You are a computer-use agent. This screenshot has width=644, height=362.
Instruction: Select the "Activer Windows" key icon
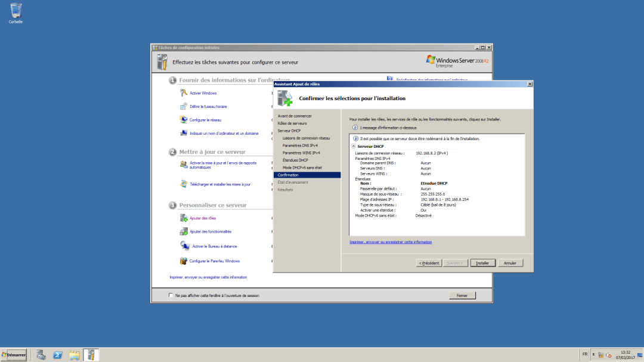pos(182,92)
